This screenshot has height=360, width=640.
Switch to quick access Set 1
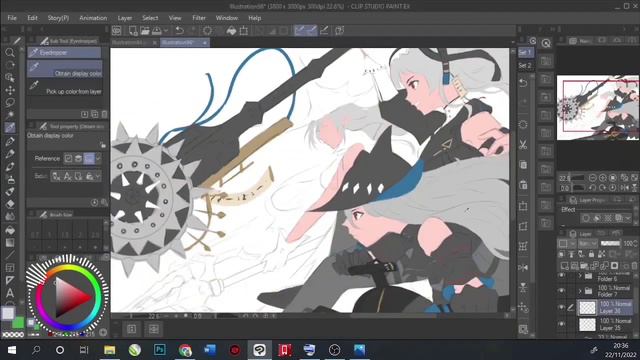(x=525, y=52)
